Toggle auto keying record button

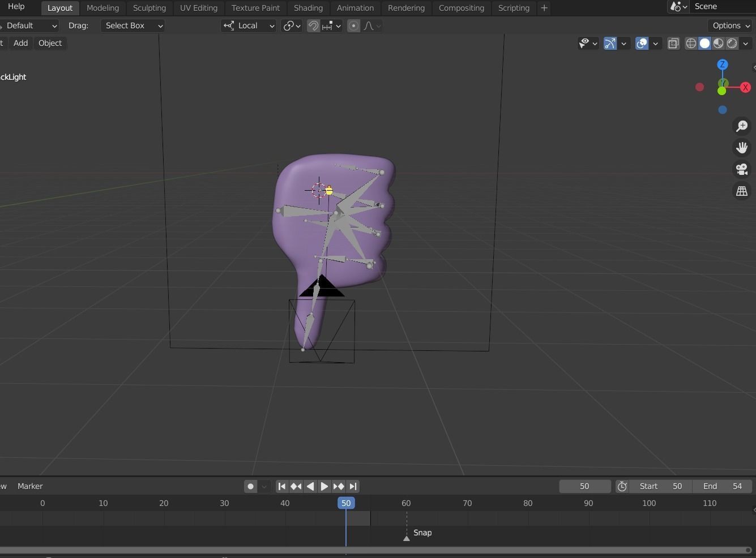click(250, 486)
